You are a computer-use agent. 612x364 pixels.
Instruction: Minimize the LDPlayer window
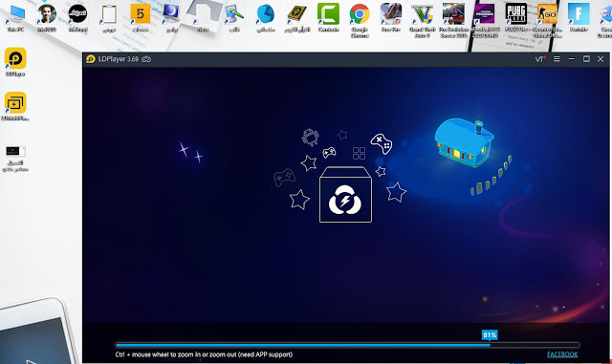[x=572, y=59]
